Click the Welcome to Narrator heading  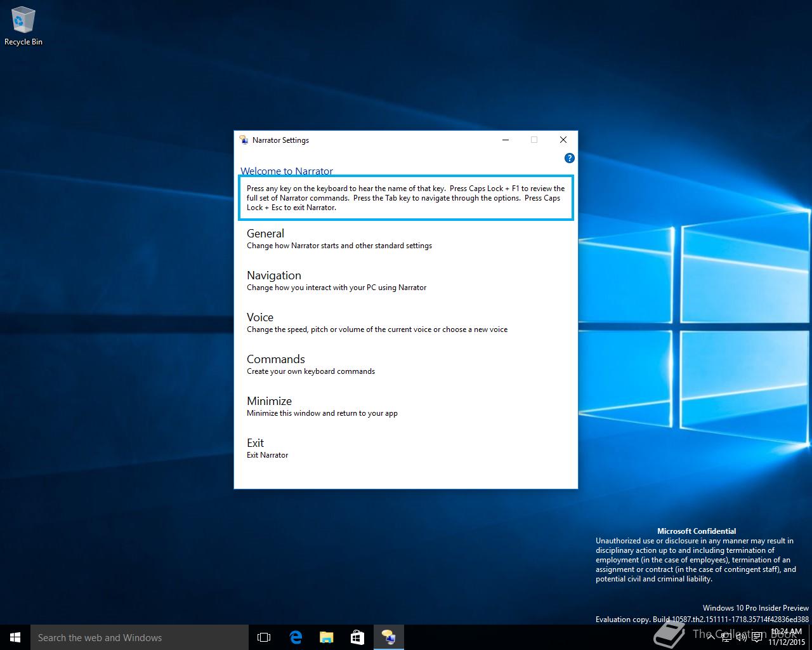(287, 171)
